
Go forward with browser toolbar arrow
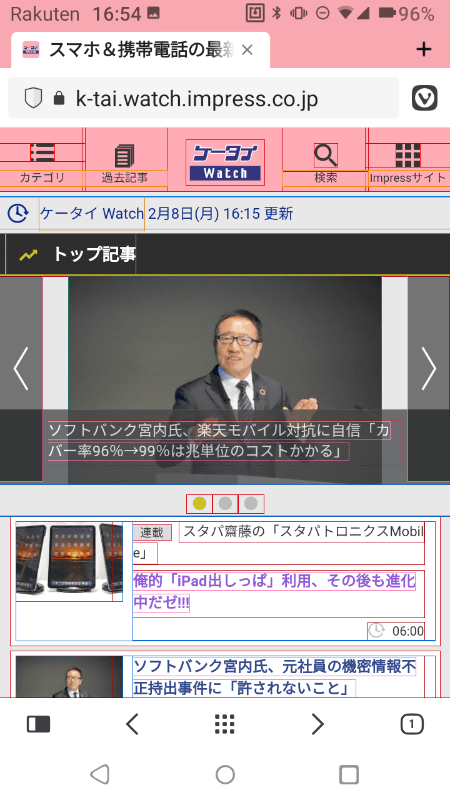pyautogui.click(x=317, y=724)
